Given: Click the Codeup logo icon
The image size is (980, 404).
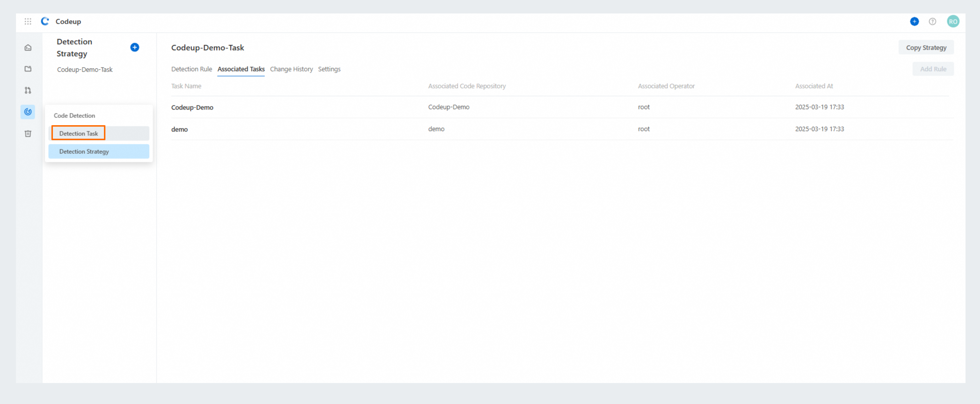Looking at the screenshot, I should 45,21.
